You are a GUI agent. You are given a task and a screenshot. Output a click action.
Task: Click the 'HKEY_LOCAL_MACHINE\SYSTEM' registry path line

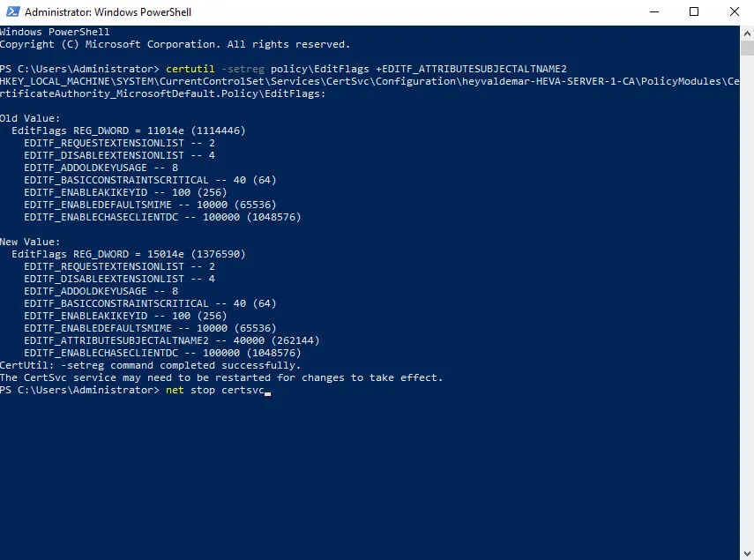pos(370,81)
